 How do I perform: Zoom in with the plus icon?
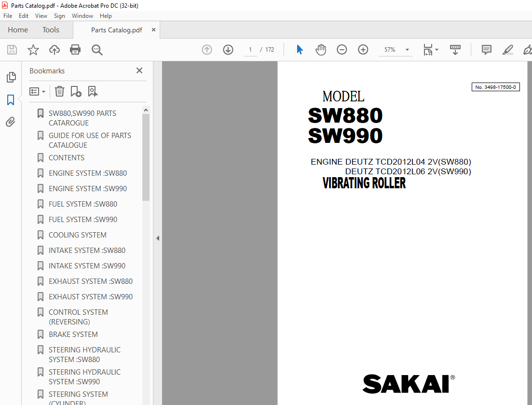(363, 50)
